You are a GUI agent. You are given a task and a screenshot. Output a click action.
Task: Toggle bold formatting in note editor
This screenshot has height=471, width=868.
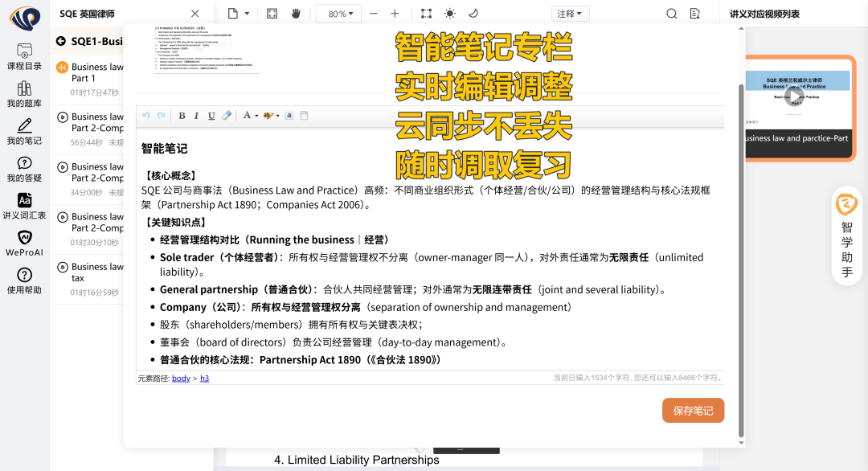coord(182,116)
